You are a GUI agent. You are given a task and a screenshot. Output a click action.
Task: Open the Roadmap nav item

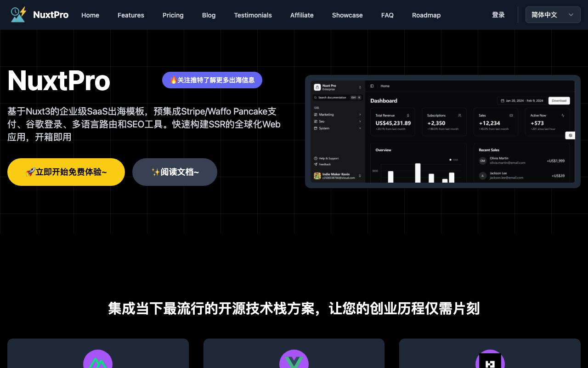click(426, 15)
